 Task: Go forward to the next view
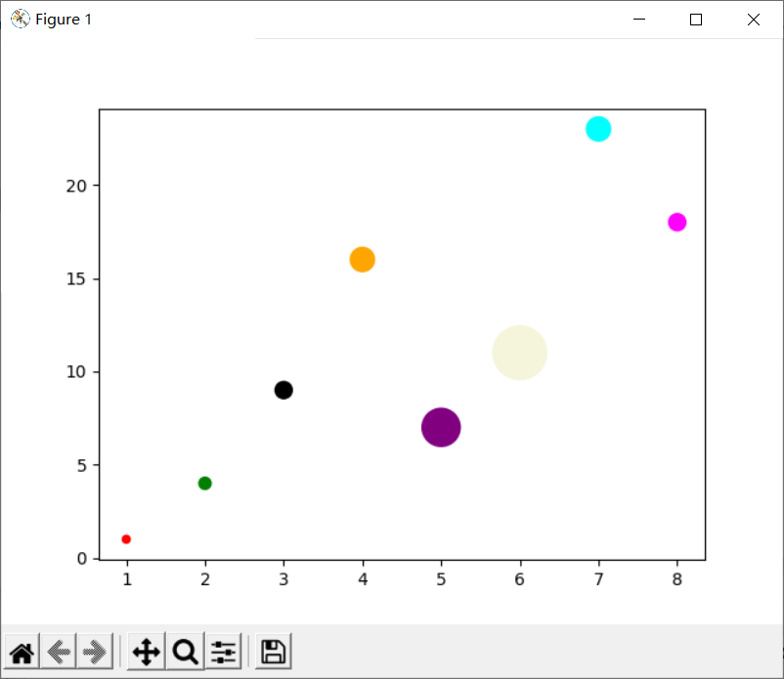95,652
